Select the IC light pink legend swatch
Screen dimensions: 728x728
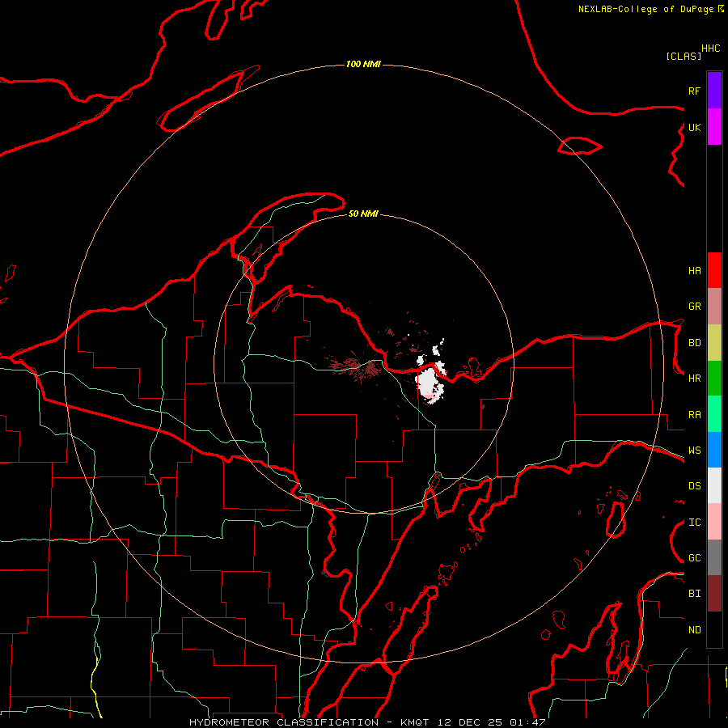coord(714,522)
